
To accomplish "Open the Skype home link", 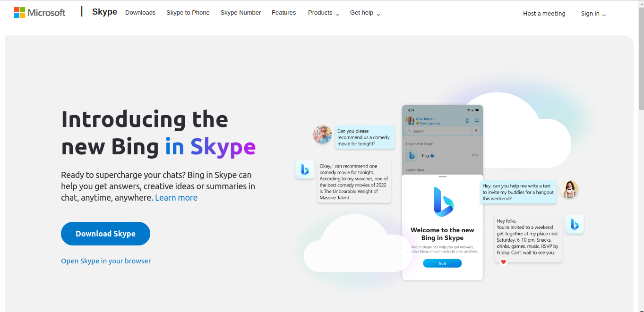I will (104, 12).
